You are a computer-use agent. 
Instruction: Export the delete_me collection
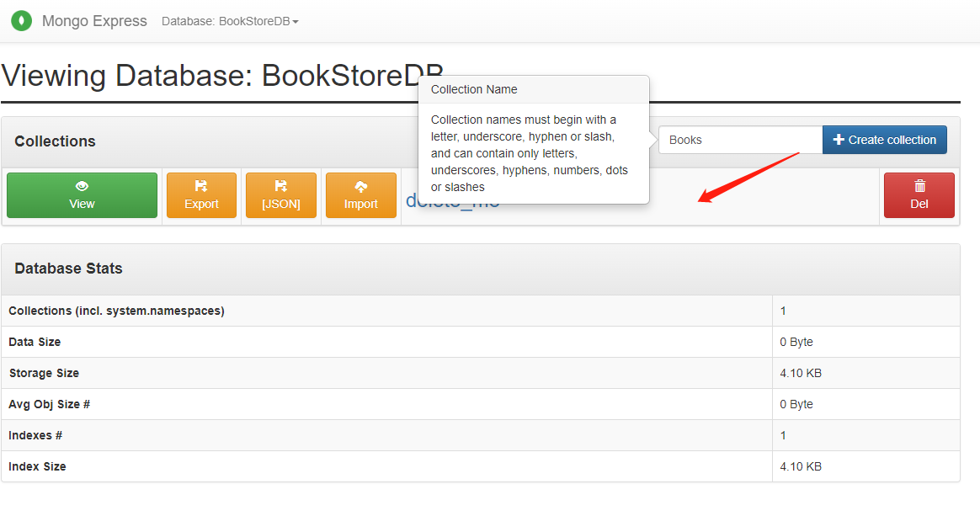pyautogui.click(x=201, y=195)
